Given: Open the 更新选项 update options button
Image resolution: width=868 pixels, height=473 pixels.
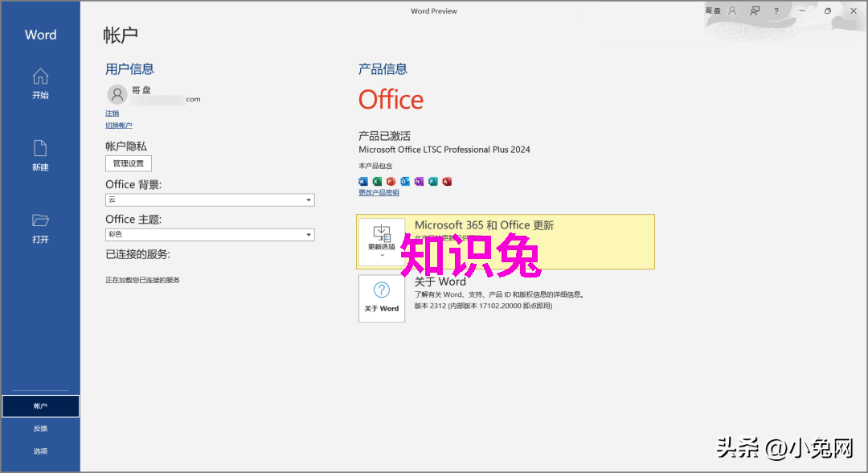Looking at the screenshot, I should pyautogui.click(x=382, y=242).
